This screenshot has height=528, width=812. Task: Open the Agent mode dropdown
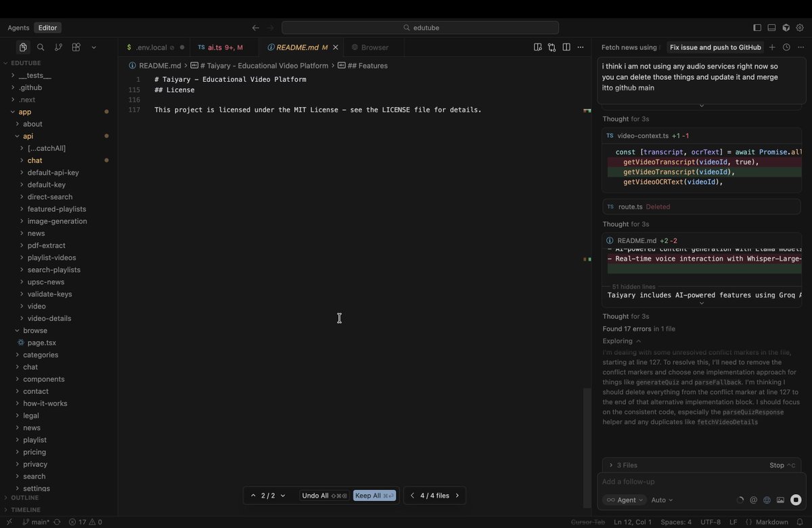(624, 500)
